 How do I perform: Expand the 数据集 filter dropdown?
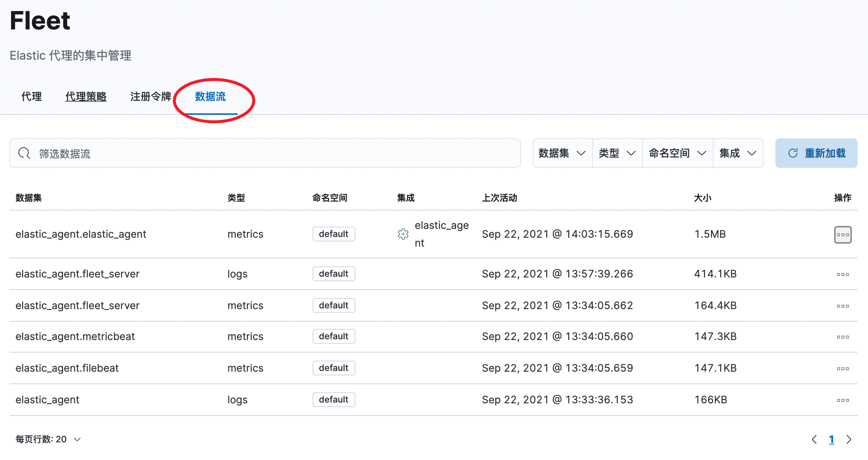coord(562,153)
